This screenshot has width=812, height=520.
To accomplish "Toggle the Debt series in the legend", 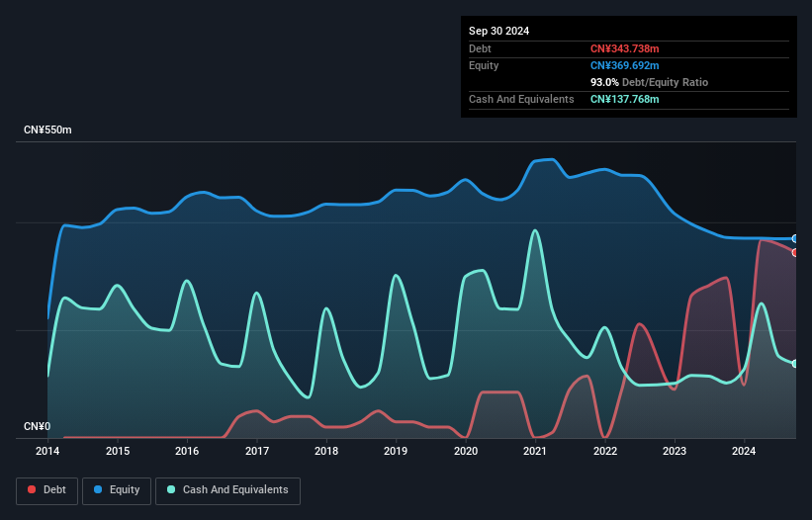I will tap(47, 490).
